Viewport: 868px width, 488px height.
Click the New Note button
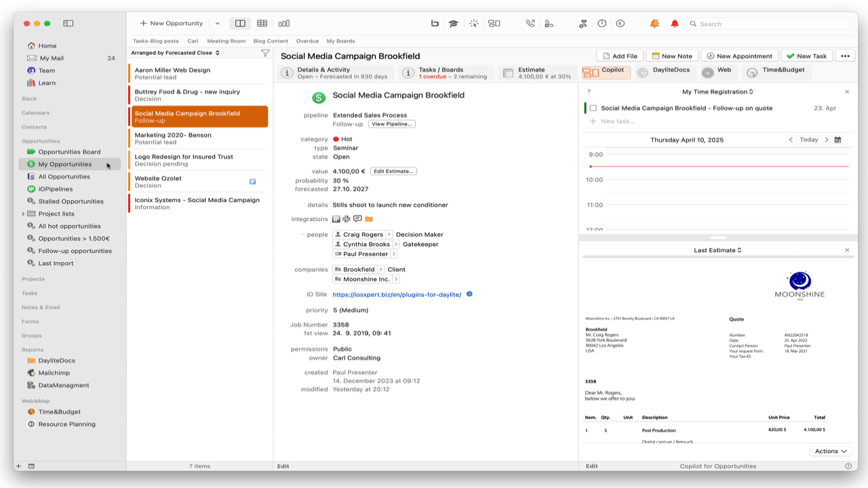pyautogui.click(x=671, y=56)
